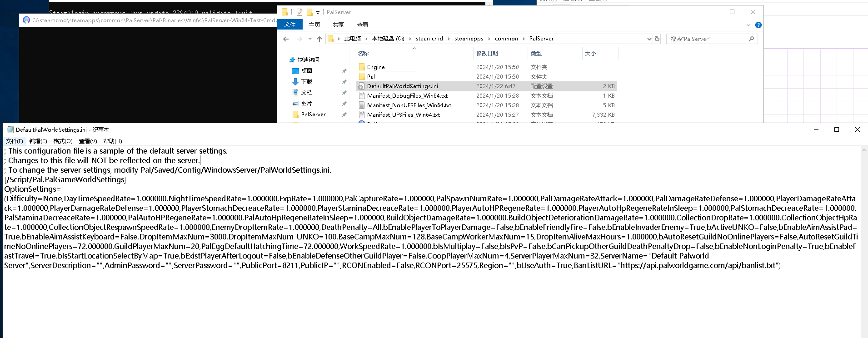Select the Engine folder icon
Viewport: 868px width, 338px height.
coord(362,67)
